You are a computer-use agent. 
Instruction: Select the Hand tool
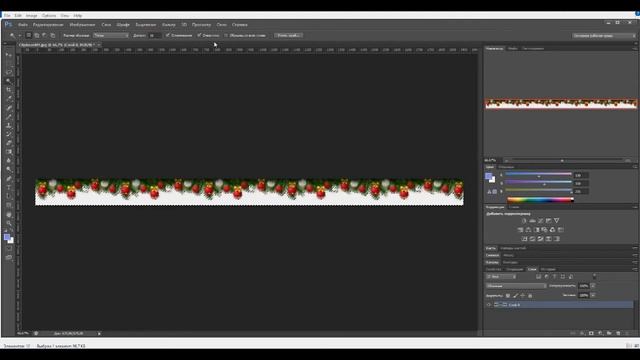pos(9,215)
